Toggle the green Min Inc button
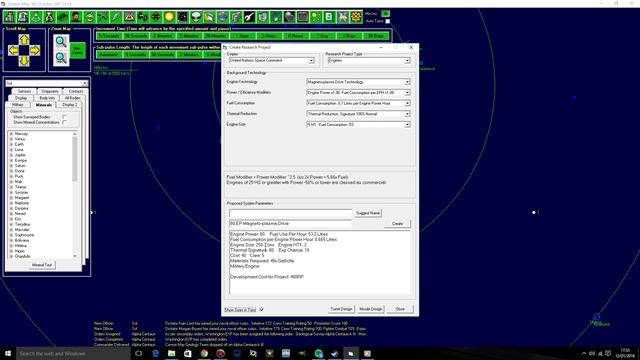640x360 pixels. (385, 13)
